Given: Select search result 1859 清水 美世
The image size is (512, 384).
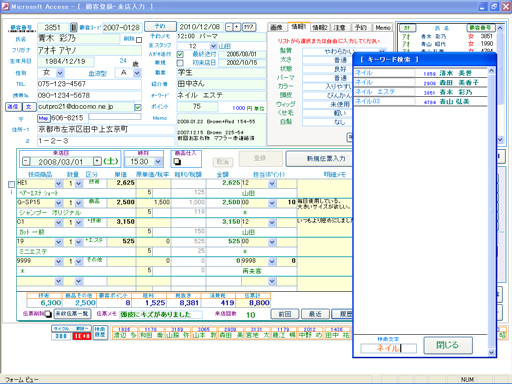Looking at the screenshot, I should (421, 73).
